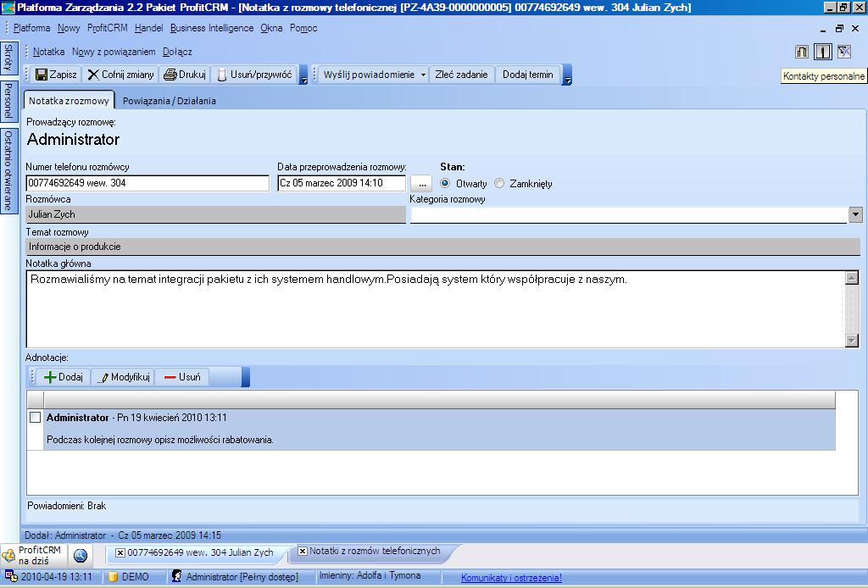
Task: Select the Zamknięty radio button
Action: point(499,183)
